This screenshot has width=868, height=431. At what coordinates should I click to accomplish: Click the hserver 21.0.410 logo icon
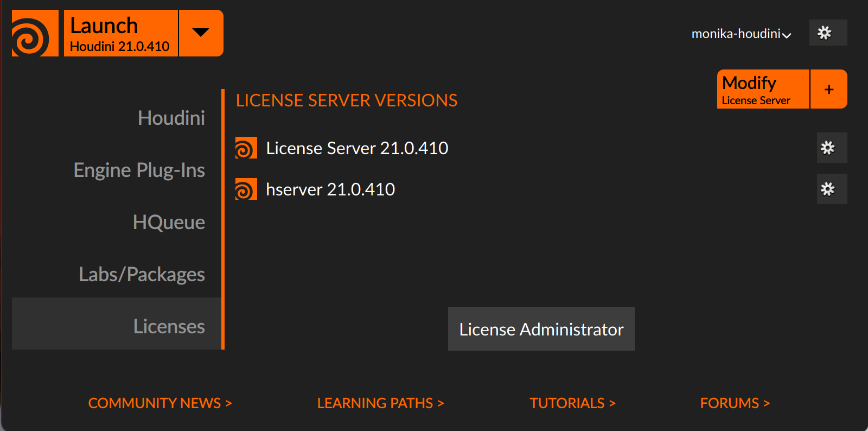tap(246, 189)
